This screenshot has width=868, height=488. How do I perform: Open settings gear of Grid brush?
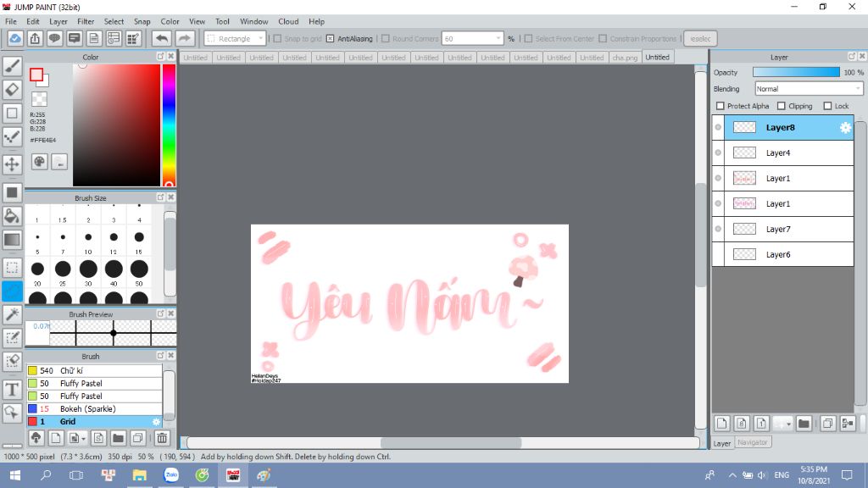[156, 422]
